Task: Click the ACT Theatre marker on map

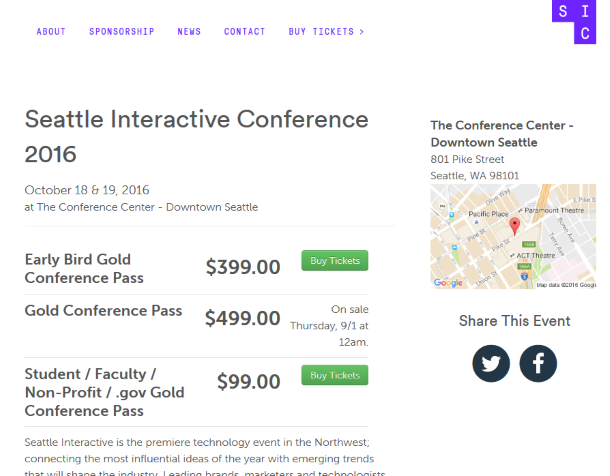Action: click(535, 256)
